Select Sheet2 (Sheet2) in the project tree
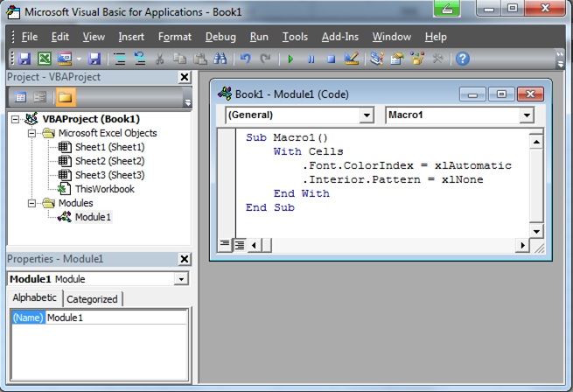Screen dimensions: 573x392 (109, 161)
